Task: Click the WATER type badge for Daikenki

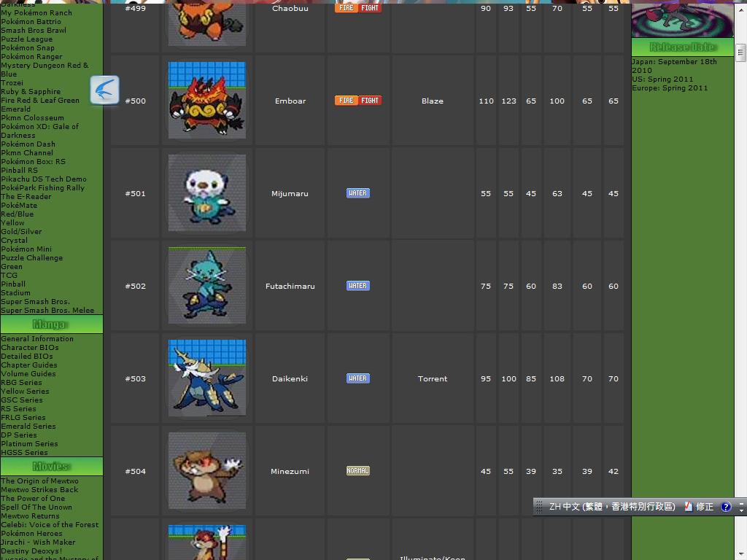Action: point(357,378)
